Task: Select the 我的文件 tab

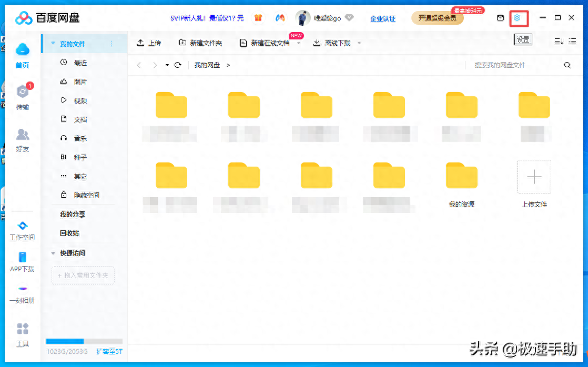Action: point(84,44)
